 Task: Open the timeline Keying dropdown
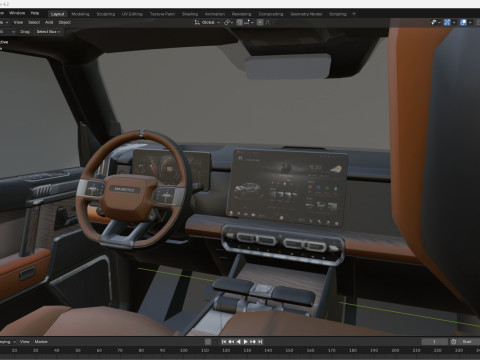[x=7, y=342]
